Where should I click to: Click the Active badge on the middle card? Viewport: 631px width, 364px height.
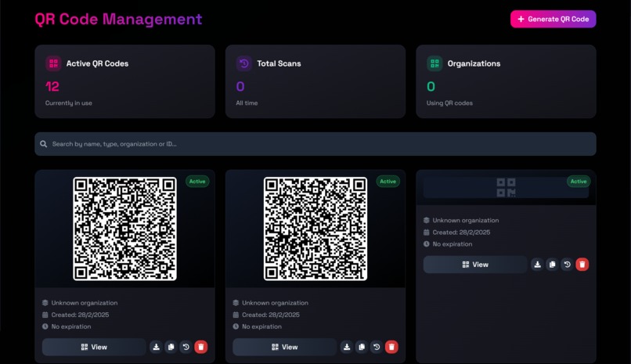click(x=388, y=182)
